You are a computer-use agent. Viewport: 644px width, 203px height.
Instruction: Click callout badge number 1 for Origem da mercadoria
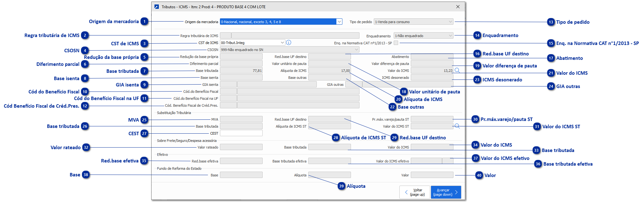145,22
